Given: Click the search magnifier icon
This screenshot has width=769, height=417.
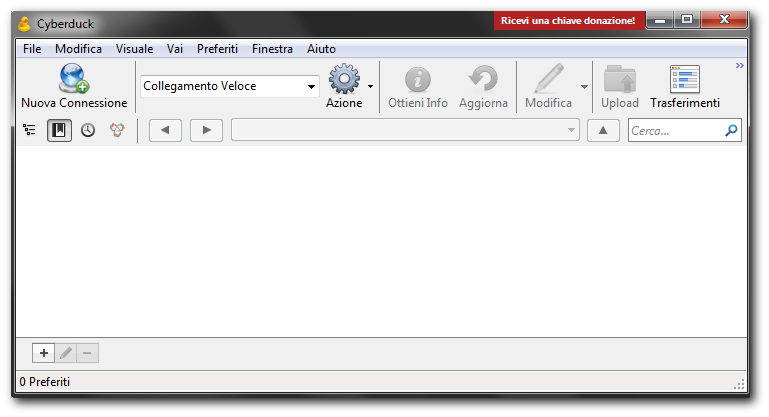Looking at the screenshot, I should tap(731, 130).
